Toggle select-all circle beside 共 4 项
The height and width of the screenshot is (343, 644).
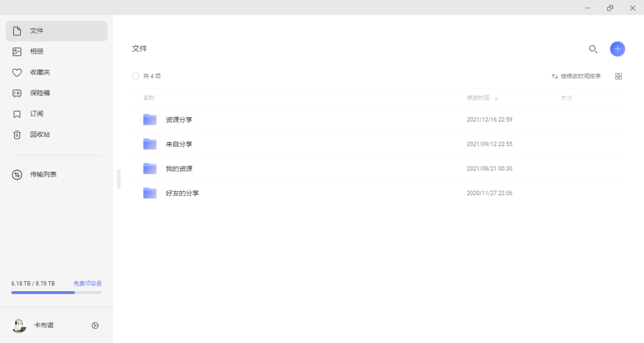[136, 76]
